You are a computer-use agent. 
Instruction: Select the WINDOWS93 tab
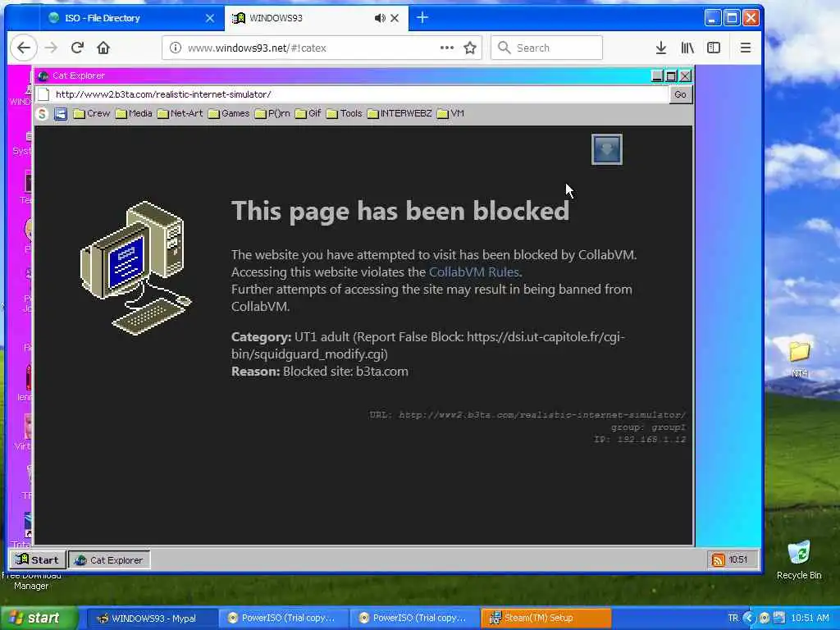click(x=316, y=18)
